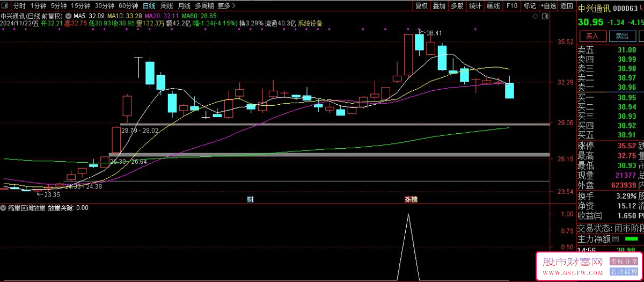Click the MA10: 33.29 indicator label
The height and width of the screenshot is (282, 644).
[125, 15]
